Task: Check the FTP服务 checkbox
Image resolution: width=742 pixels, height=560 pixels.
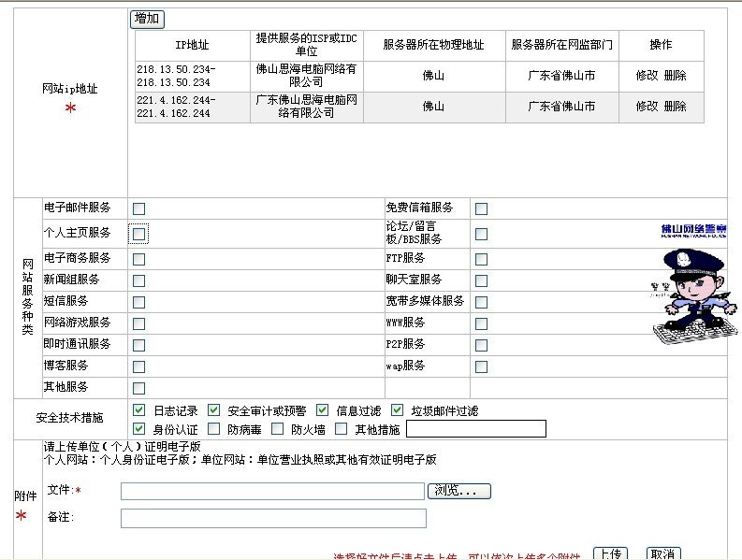Action: (481, 259)
